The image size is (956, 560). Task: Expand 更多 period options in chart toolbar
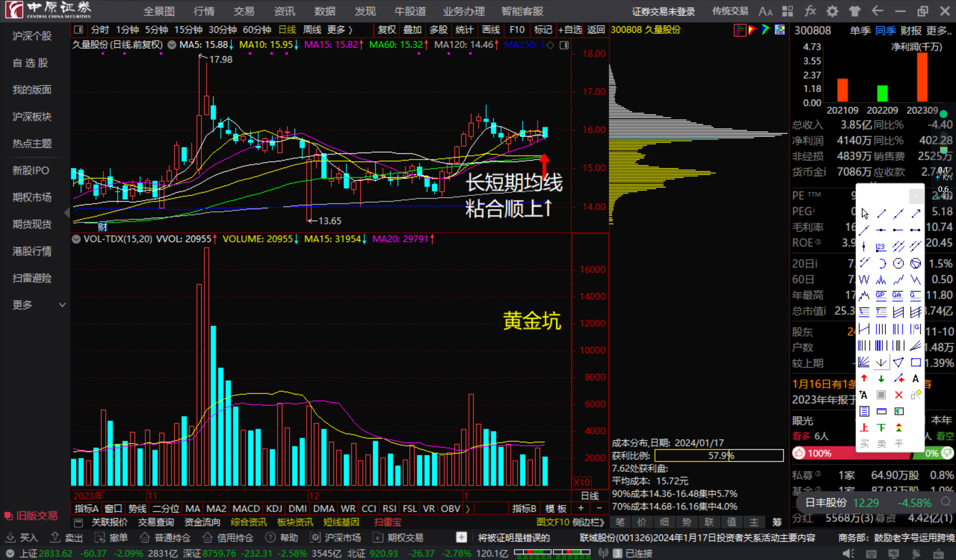(340, 30)
